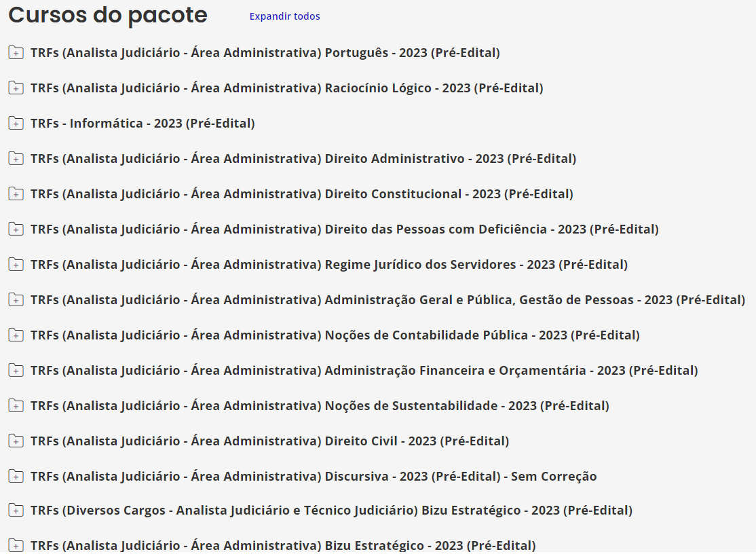Click the Raciocínio Lógico course title
Screen dimensions: 756x554
pyautogui.click(x=286, y=88)
